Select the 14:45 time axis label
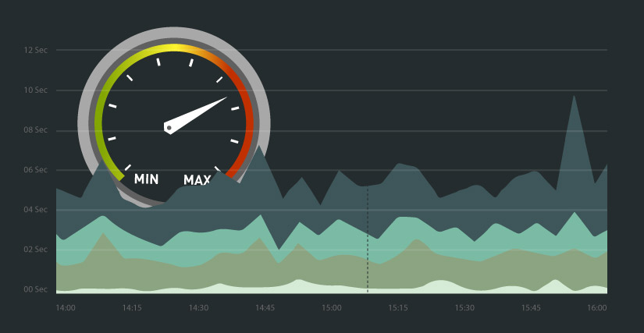Screen dimensions: 644x333 pyautogui.click(x=265, y=308)
